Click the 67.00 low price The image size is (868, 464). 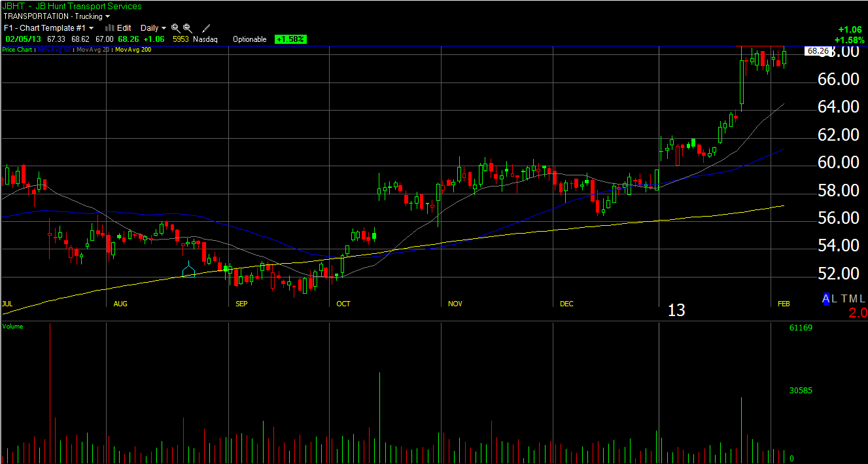click(x=105, y=39)
